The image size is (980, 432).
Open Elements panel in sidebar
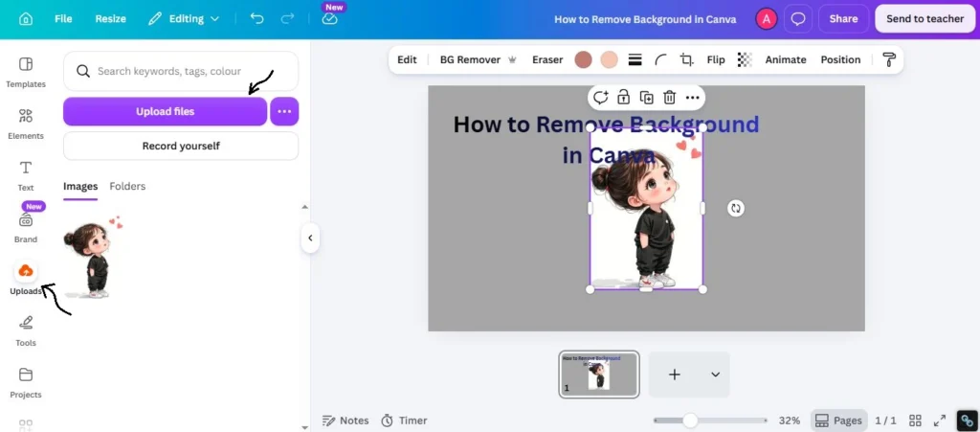(26, 124)
